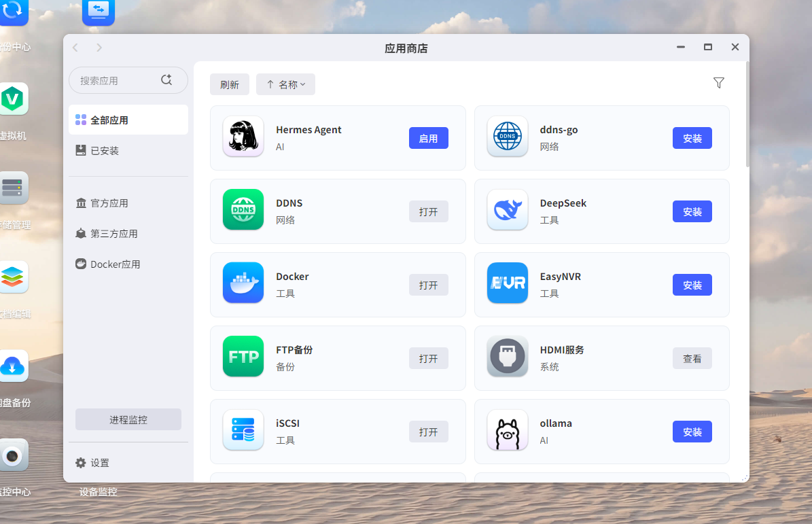Install ollama
Image resolution: width=812 pixels, height=524 pixels.
click(x=692, y=432)
